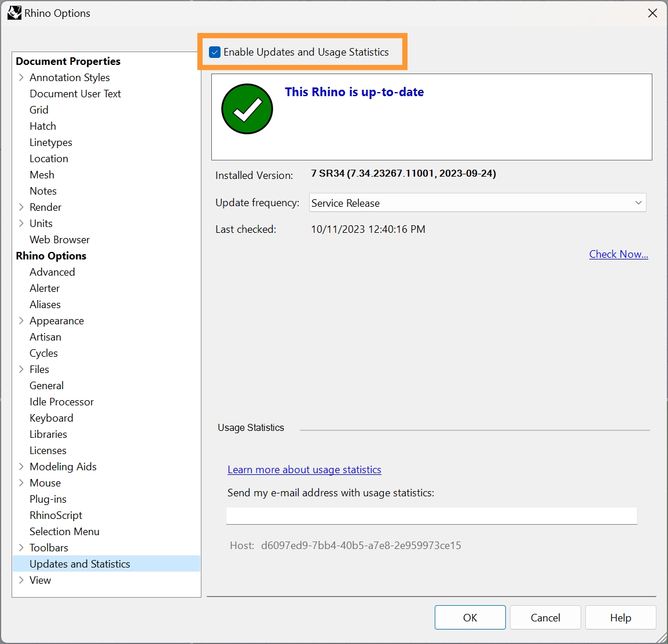Screen dimensions: 668x644
Task: Uncheck Enable Updates and Usage Statistics
Action: coord(215,52)
